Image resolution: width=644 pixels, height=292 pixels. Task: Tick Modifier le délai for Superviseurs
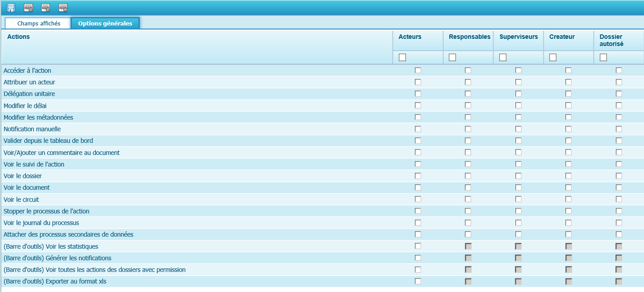[x=518, y=105]
